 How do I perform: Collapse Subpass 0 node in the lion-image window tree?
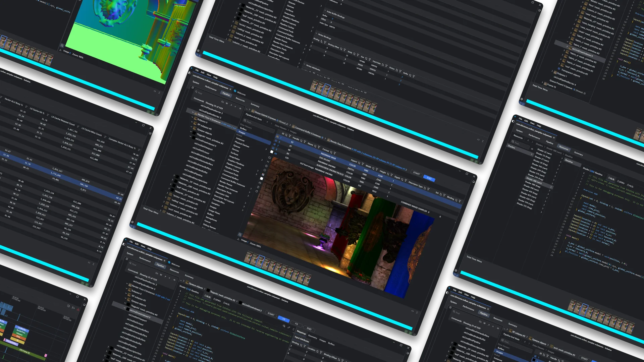pyautogui.click(x=192, y=117)
